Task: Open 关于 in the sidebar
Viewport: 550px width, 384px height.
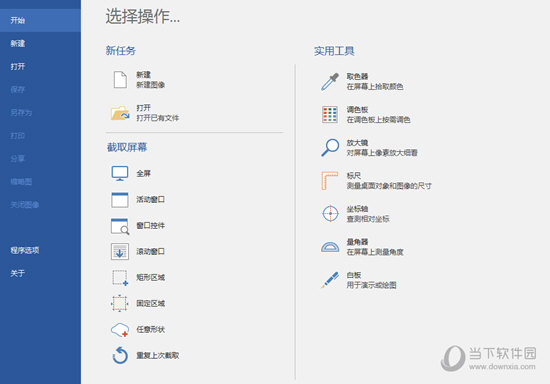Action: pos(40,273)
